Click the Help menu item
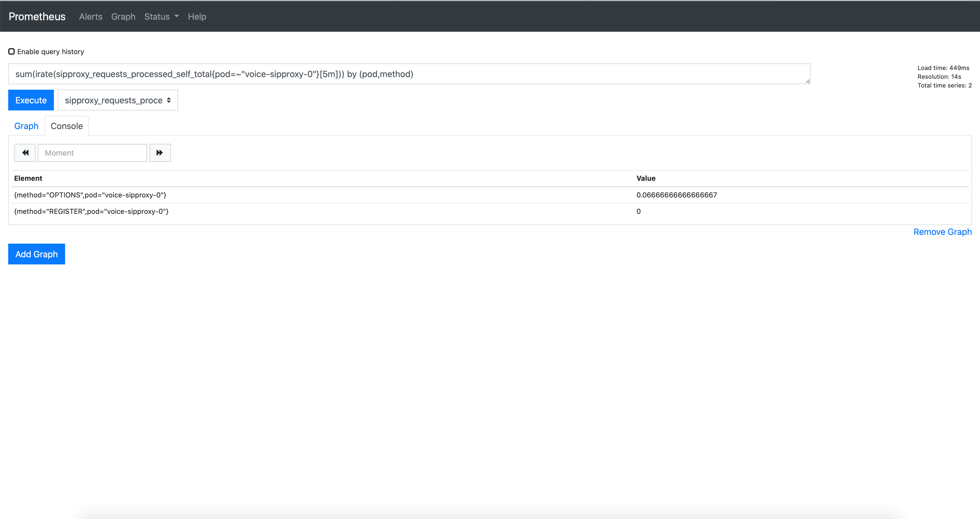The width and height of the screenshot is (980, 519). pos(196,16)
